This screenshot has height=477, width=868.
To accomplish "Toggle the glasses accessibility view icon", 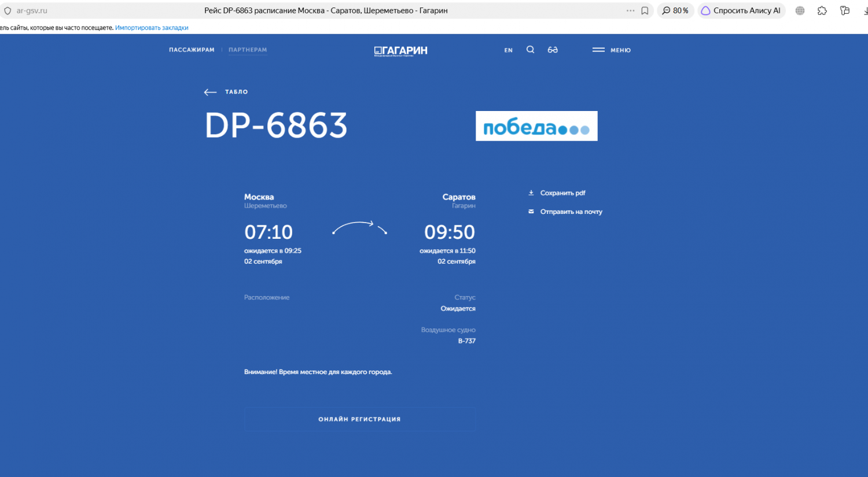I will click(x=553, y=50).
